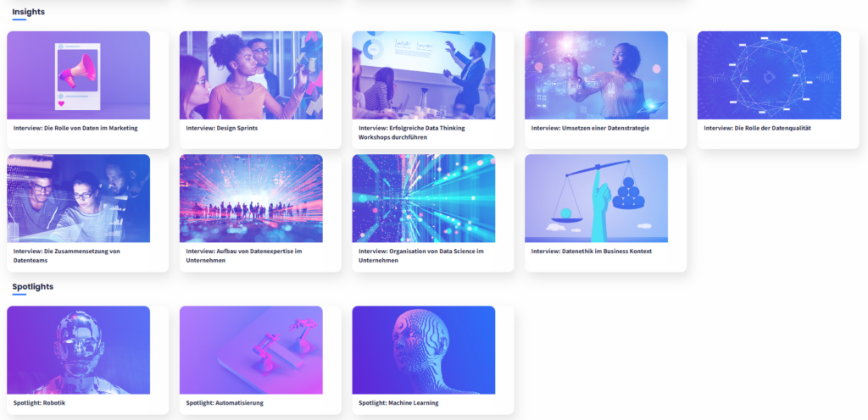This screenshot has height=420, width=868.
Task: Select the Data Thinking Workshops presentation image
Action: [424, 75]
